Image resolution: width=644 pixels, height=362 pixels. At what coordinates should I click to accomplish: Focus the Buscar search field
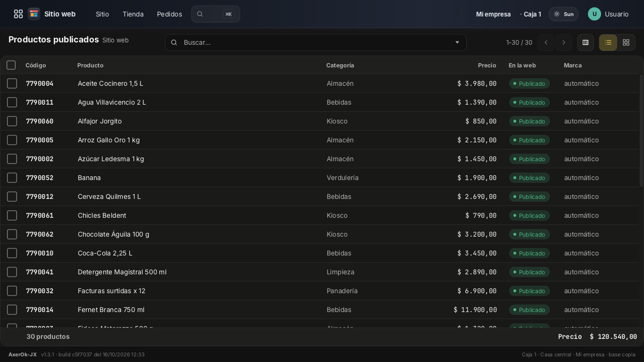[316, 42]
